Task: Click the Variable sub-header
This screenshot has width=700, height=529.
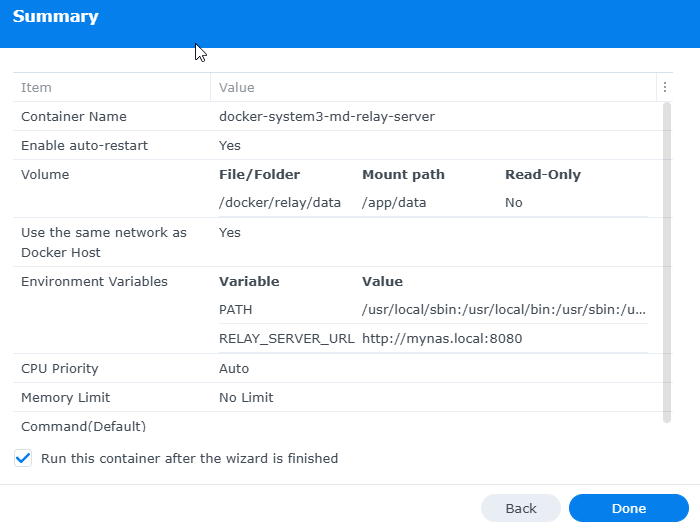Action: [249, 282]
